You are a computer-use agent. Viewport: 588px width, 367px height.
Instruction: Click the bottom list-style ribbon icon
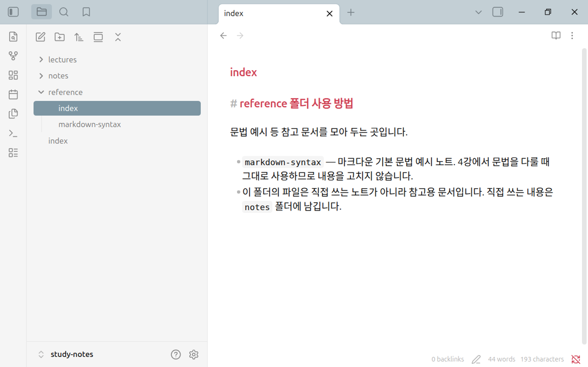click(13, 153)
